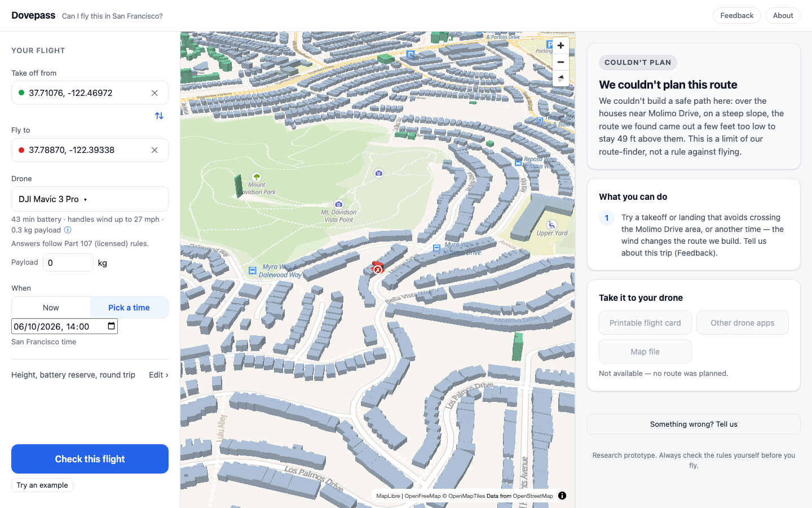The image size is (812, 508).
Task: Open the datetime calendar picker icon
Action: 111,326
